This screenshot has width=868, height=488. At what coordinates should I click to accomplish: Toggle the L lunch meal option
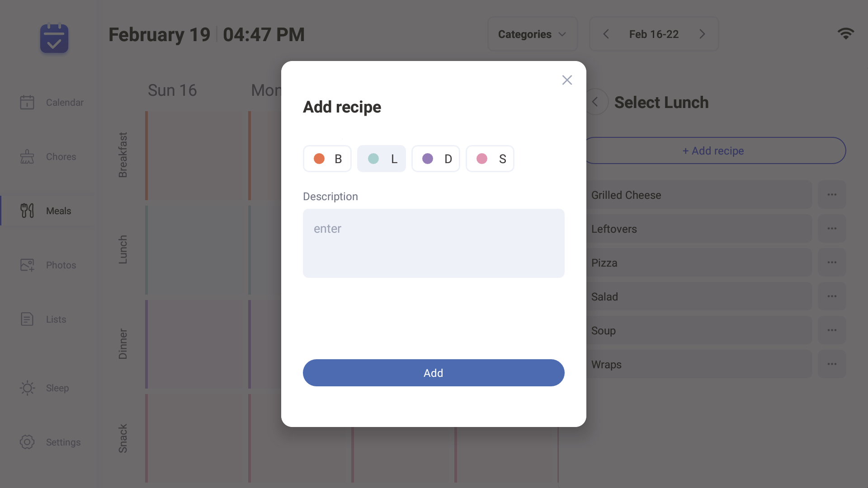click(x=382, y=159)
